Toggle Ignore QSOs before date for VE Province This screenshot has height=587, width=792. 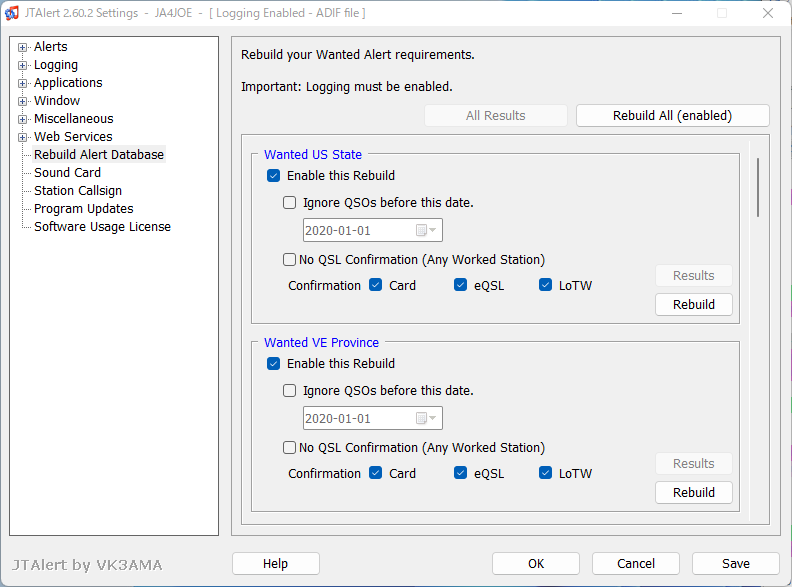(289, 390)
